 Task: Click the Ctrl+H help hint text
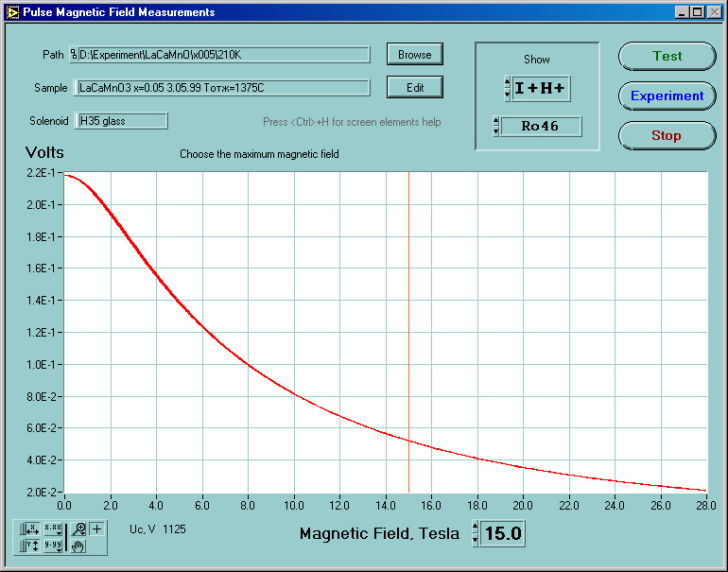click(352, 122)
